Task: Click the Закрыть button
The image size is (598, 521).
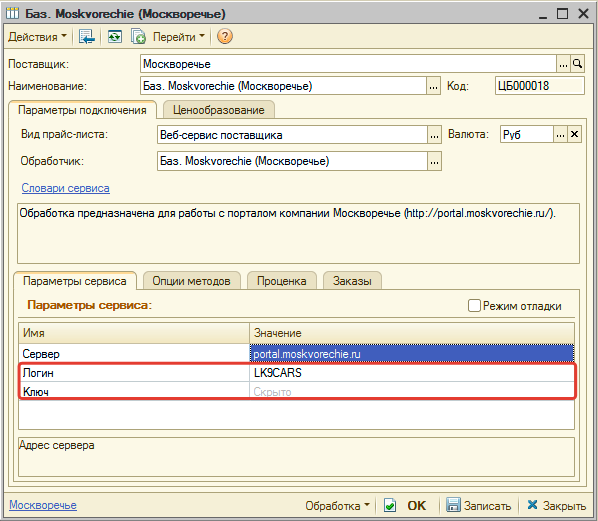Action: click(x=556, y=506)
